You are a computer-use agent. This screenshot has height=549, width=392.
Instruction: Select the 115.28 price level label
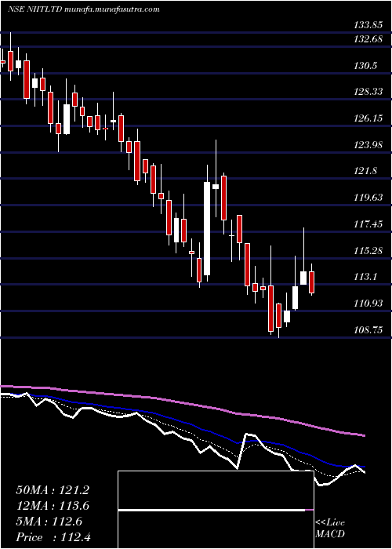click(x=367, y=251)
